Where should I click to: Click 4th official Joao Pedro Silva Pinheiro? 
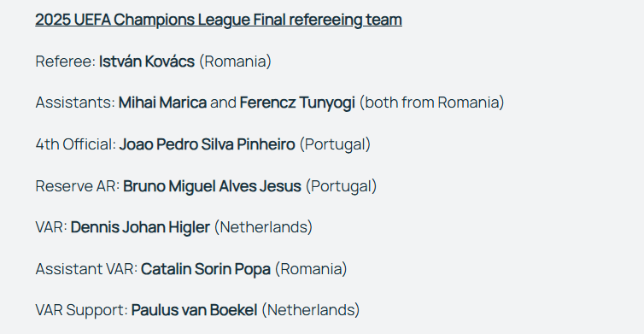coord(207,144)
